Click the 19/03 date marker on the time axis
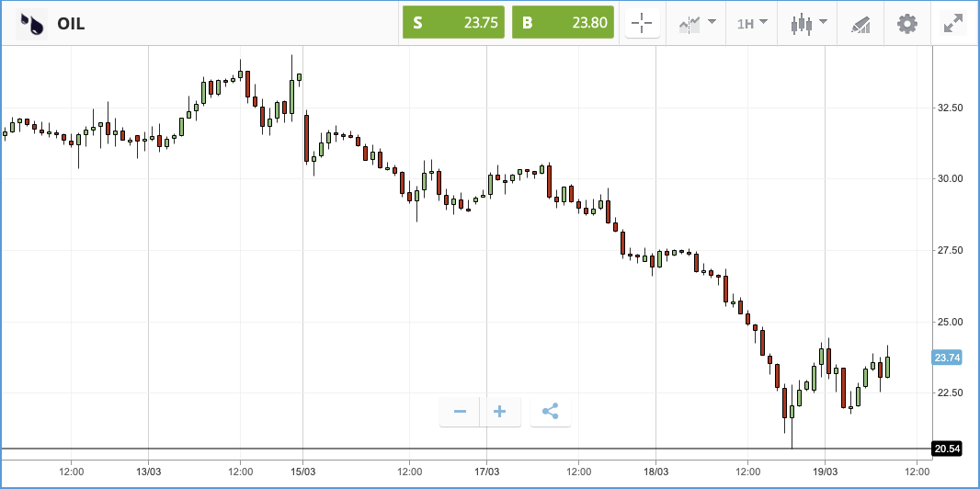 pyautogui.click(x=825, y=471)
